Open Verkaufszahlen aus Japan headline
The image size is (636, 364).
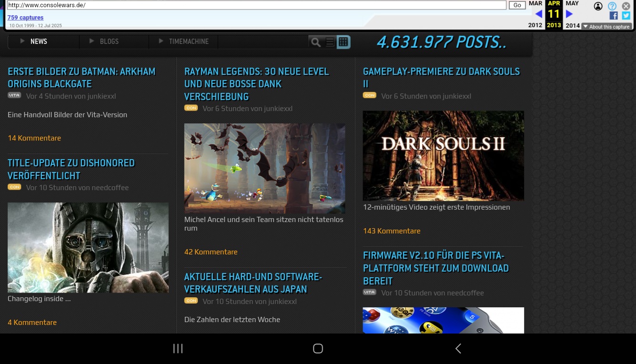pyautogui.click(x=253, y=283)
